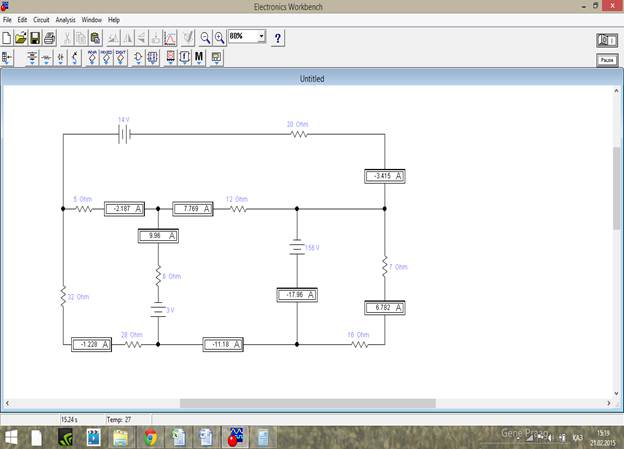Screen dimensions: 624x449
Task: Click the Pause simulation button
Action: (607, 60)
